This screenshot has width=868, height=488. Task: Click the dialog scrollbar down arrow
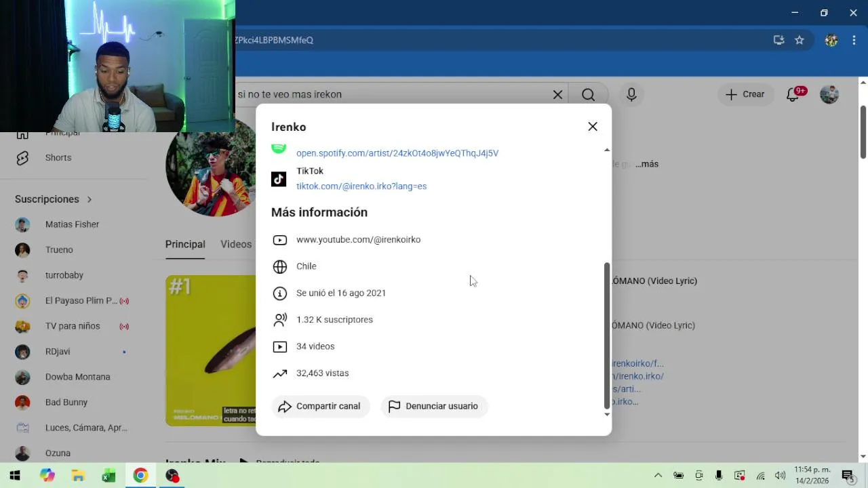[x=607, y=414]
